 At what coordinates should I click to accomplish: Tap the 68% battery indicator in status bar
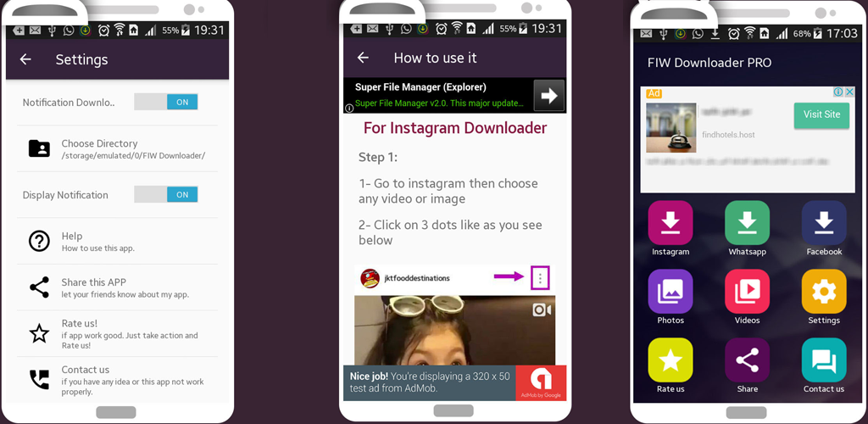[809, 33]
